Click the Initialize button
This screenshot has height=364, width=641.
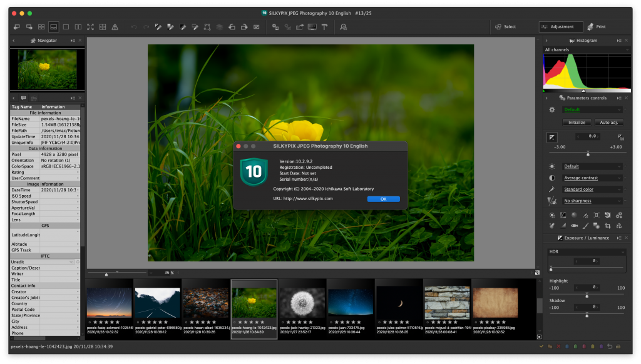[x=577, y=123]
